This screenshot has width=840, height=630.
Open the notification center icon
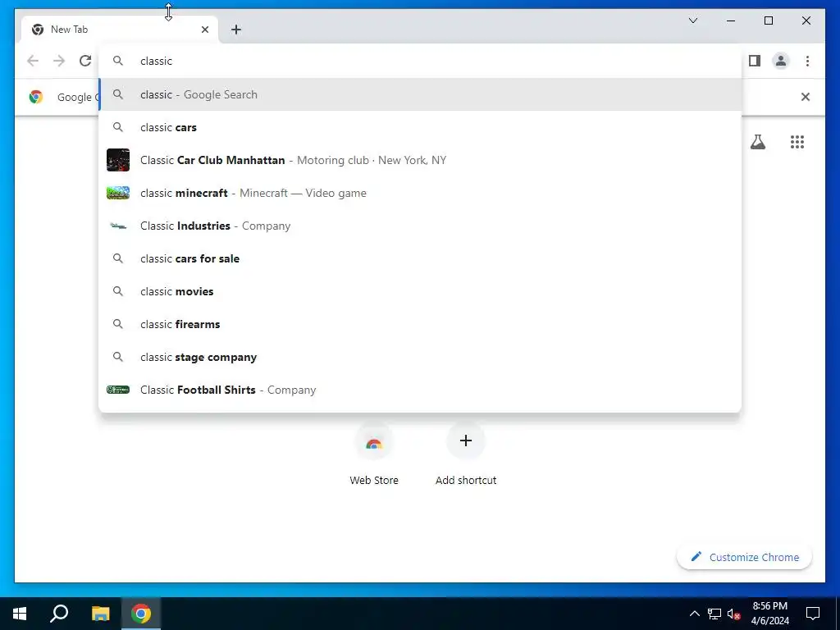813,614
